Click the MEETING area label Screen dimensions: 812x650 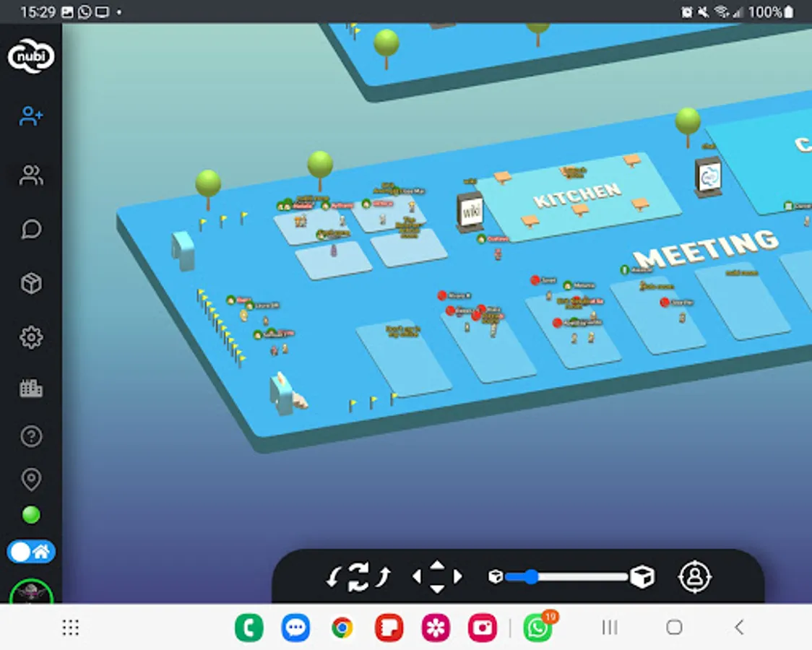click(707, 248)
